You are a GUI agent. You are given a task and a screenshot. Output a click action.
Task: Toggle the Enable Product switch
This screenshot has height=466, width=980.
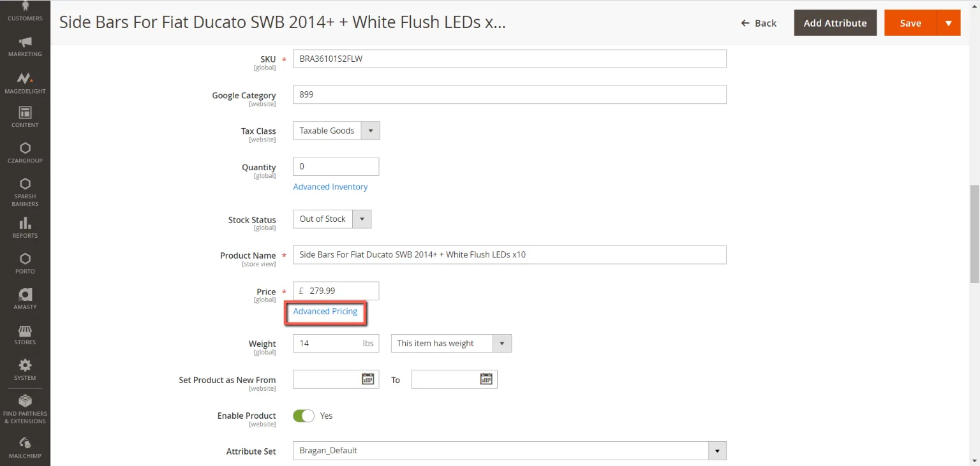click(304, 416)
